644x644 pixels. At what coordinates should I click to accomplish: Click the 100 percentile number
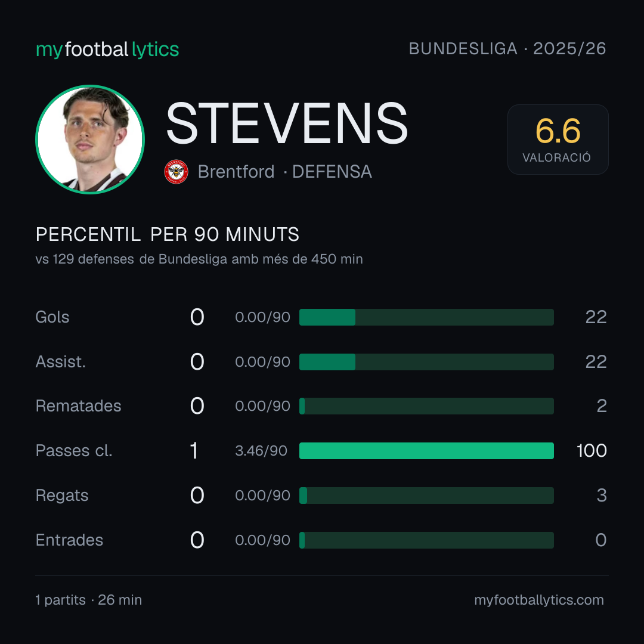tap(592, 451)
